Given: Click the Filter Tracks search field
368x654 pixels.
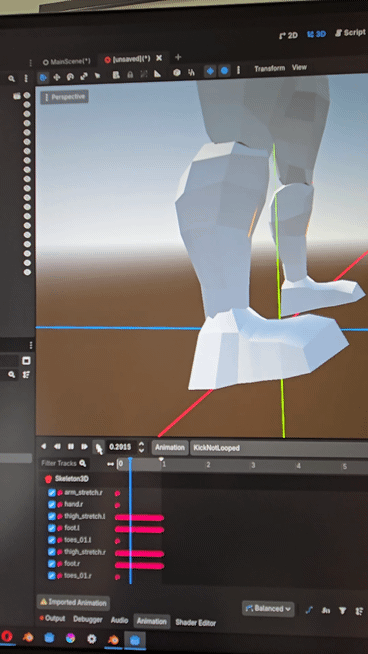Looking at the screenshot, I should [x=63, y=463].
